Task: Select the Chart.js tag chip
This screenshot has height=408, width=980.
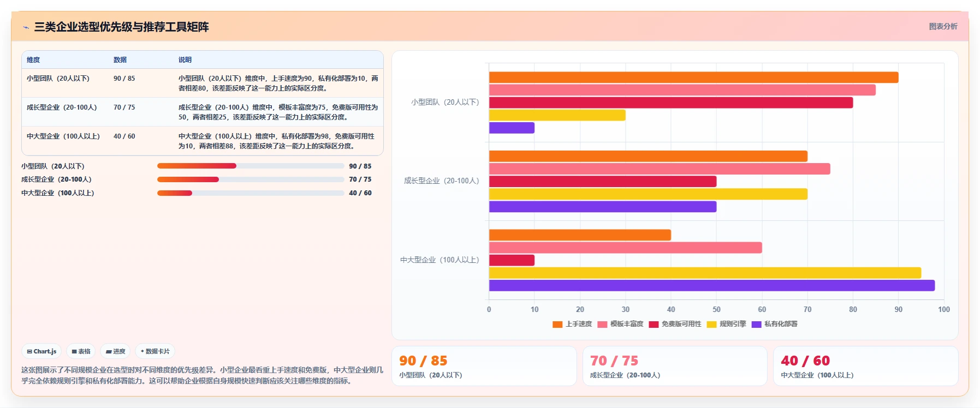Action: click(41, 351)
